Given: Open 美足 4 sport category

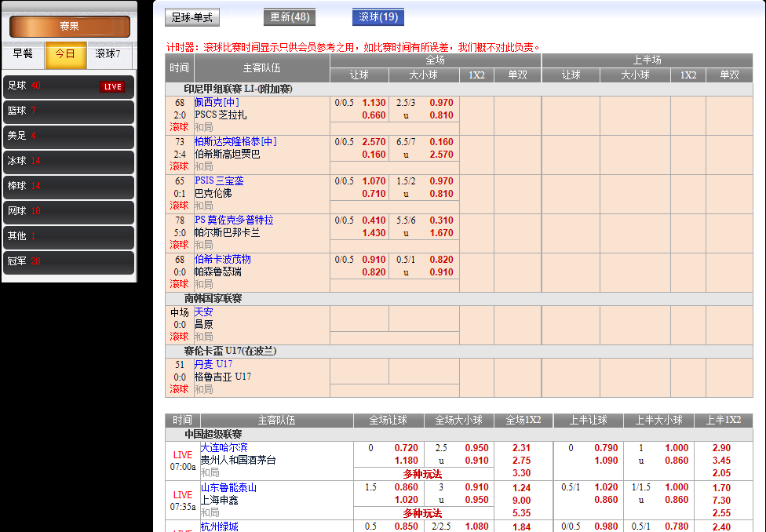Looking at the screenshot, I should pos(68,136).
